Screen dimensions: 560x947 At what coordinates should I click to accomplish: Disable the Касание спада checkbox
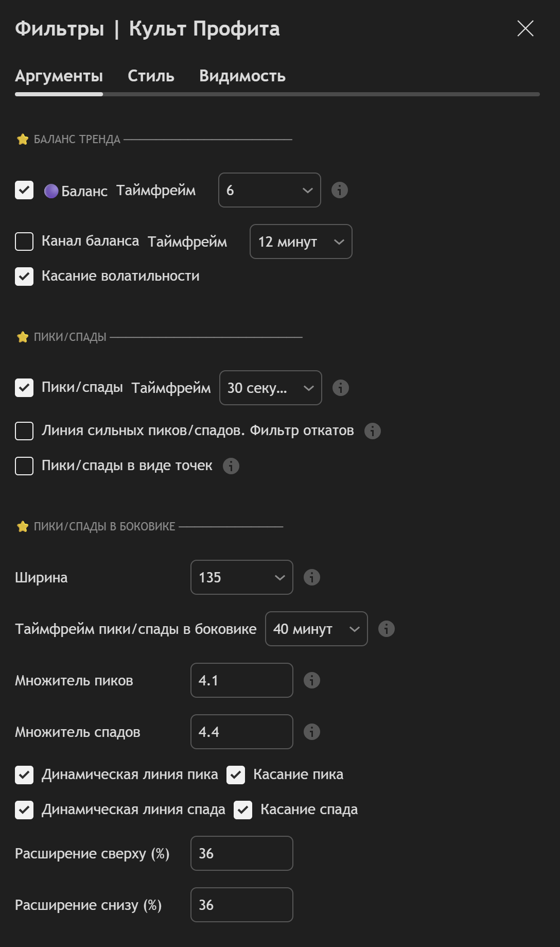click(x=243, y=810)
